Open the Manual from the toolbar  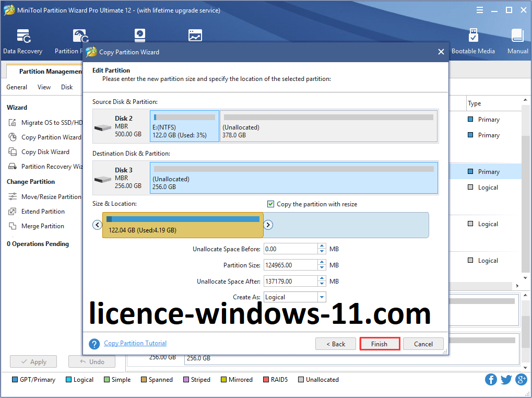517,41
